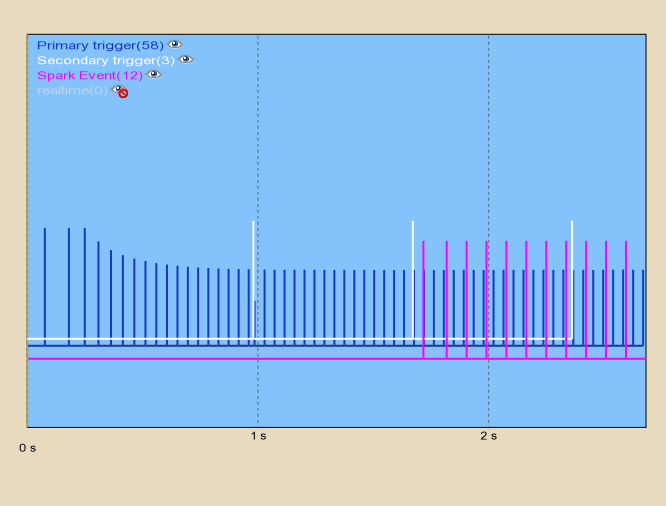Click the last white Secondary trigger spike
666x506 pixels.
point(572,260)
